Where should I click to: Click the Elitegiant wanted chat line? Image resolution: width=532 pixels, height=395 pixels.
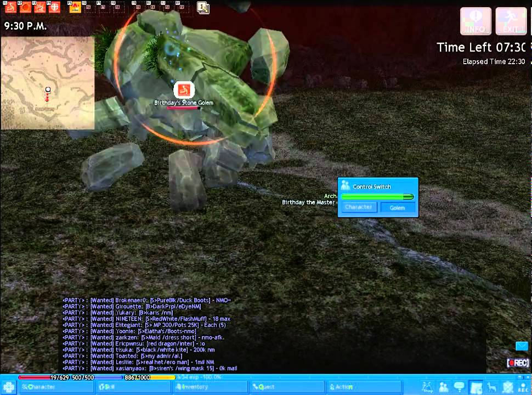[144, 325]
